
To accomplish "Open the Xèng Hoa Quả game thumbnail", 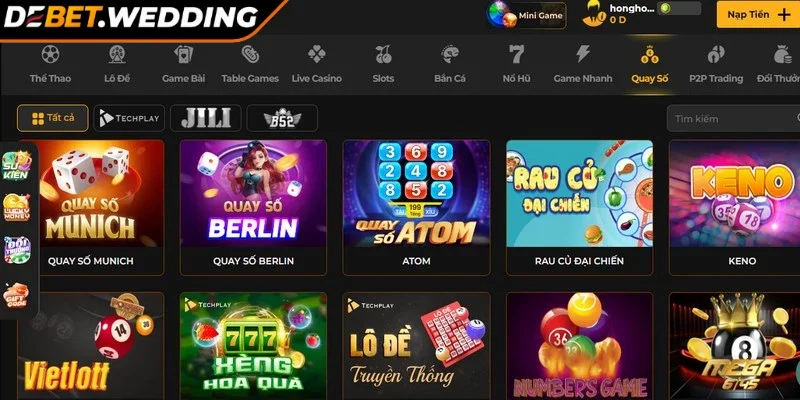I will 254,346.
